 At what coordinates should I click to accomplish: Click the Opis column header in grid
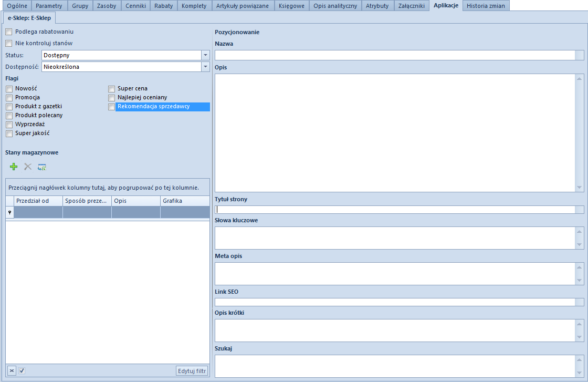coord(136,201)
